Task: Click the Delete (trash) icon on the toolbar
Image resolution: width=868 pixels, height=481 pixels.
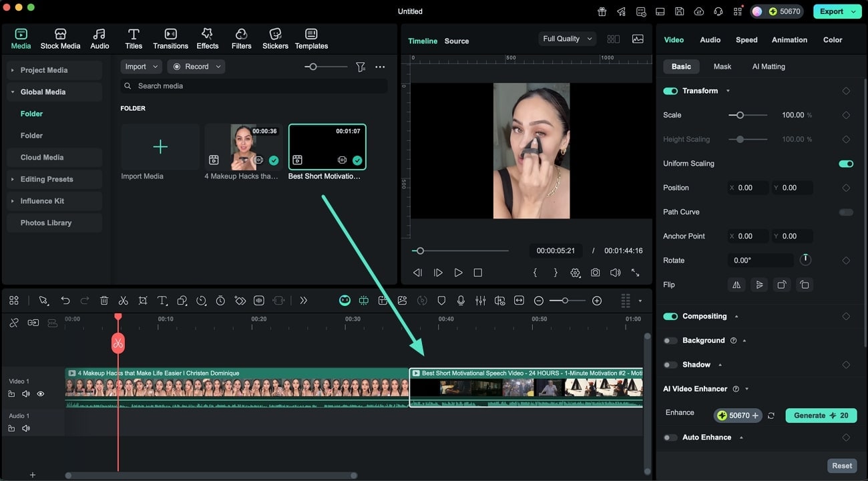Action: 104,301
